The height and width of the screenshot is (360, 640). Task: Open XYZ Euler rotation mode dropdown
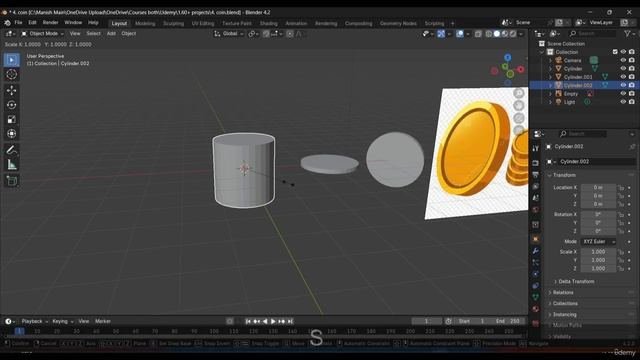[598, 242]
